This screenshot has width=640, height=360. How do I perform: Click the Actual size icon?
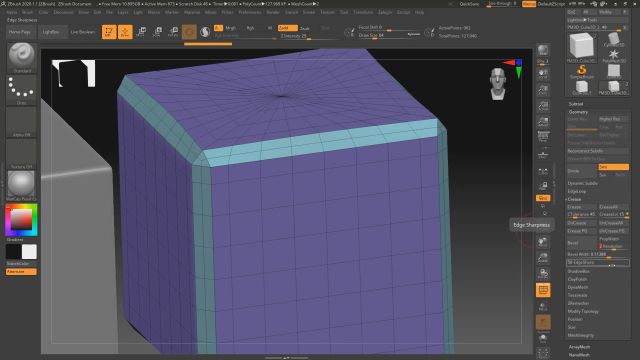point(543,106)
